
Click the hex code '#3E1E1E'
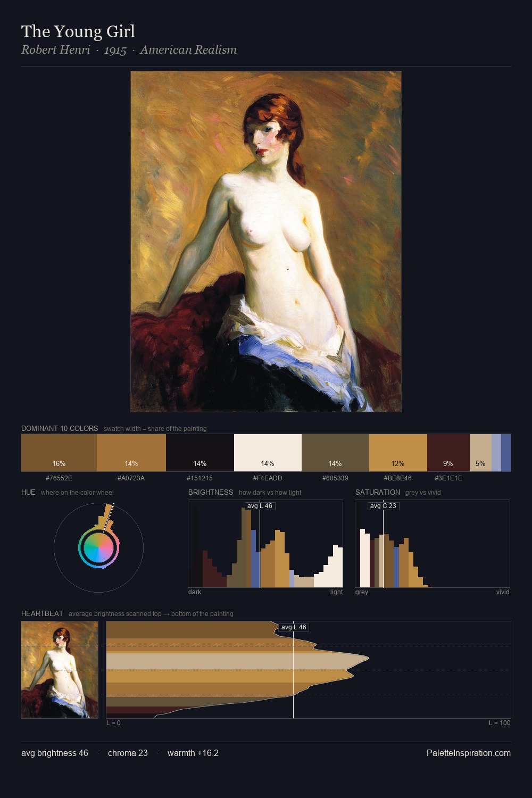[x=448, y=478]
